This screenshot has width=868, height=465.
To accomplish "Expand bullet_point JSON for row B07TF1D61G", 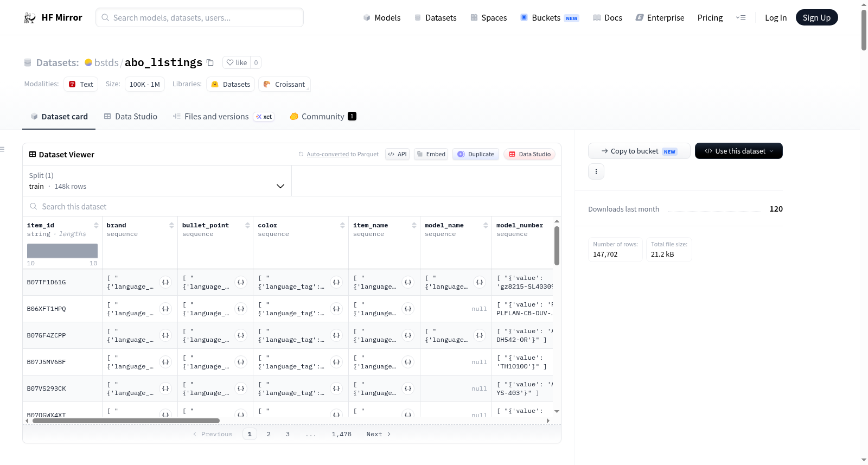I will [241, 282].
